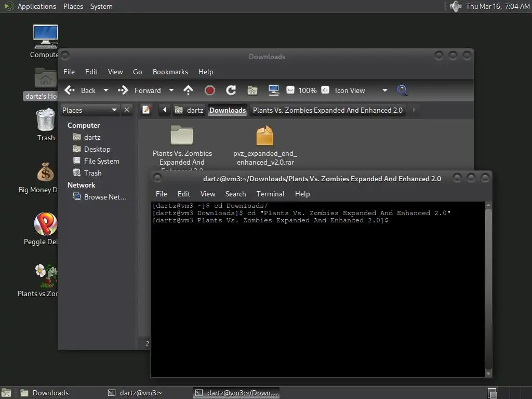Open File menu in terminal window

[x=161, y=194]
